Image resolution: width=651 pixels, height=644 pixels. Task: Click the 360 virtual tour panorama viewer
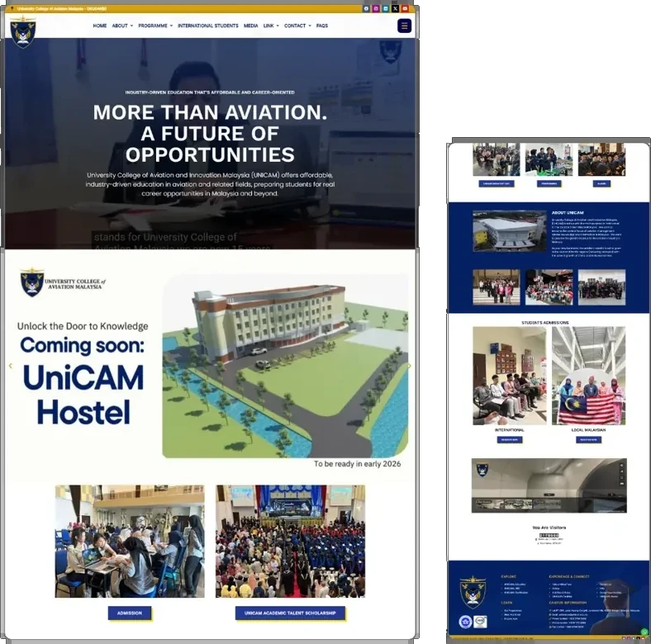pyautogui.click(x=549, y=485)
